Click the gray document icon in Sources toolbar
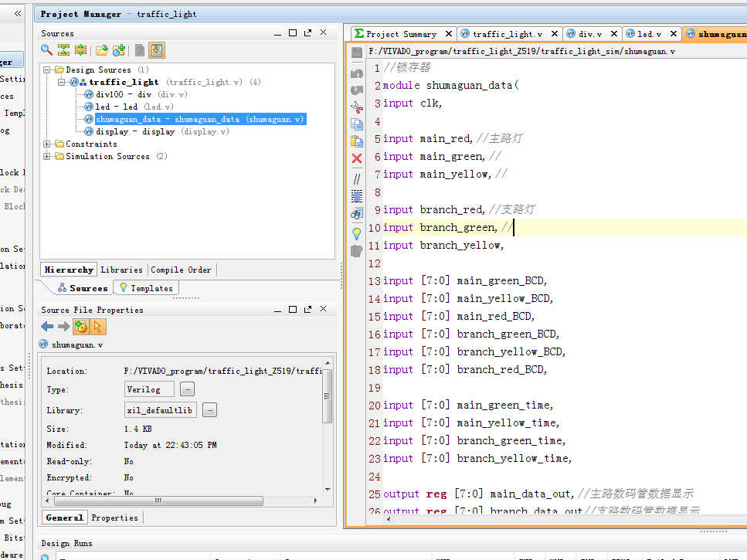 (x=140, y=50)
